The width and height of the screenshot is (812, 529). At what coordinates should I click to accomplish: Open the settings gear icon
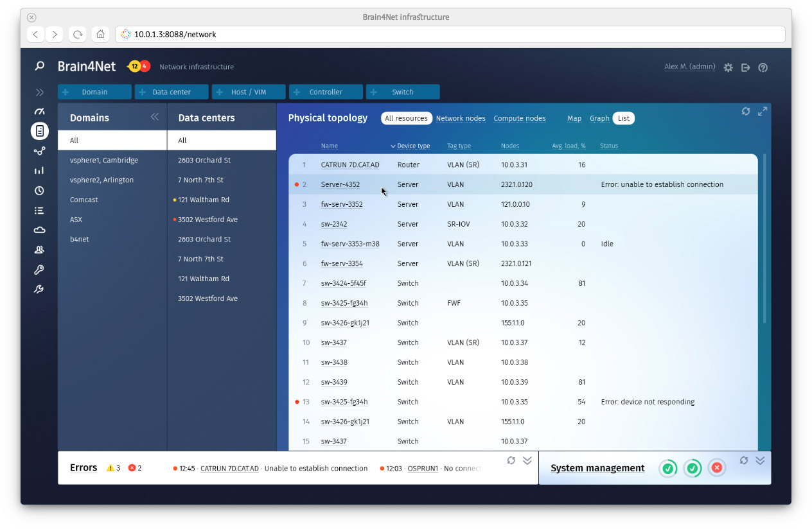728,67
